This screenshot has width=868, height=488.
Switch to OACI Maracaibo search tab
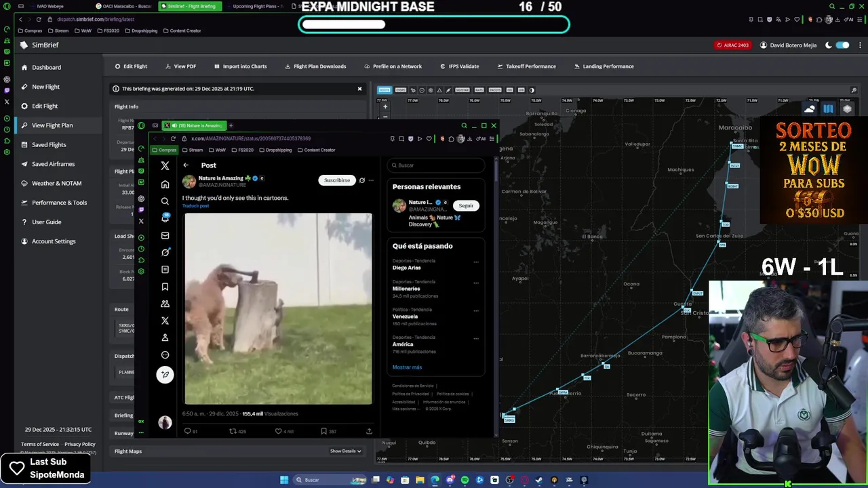(123, 6)
